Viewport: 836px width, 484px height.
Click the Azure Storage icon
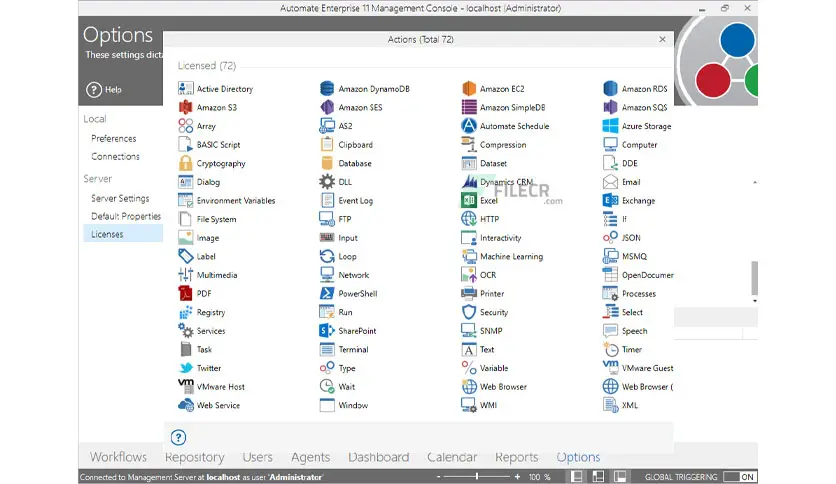[x=610, y=126]
